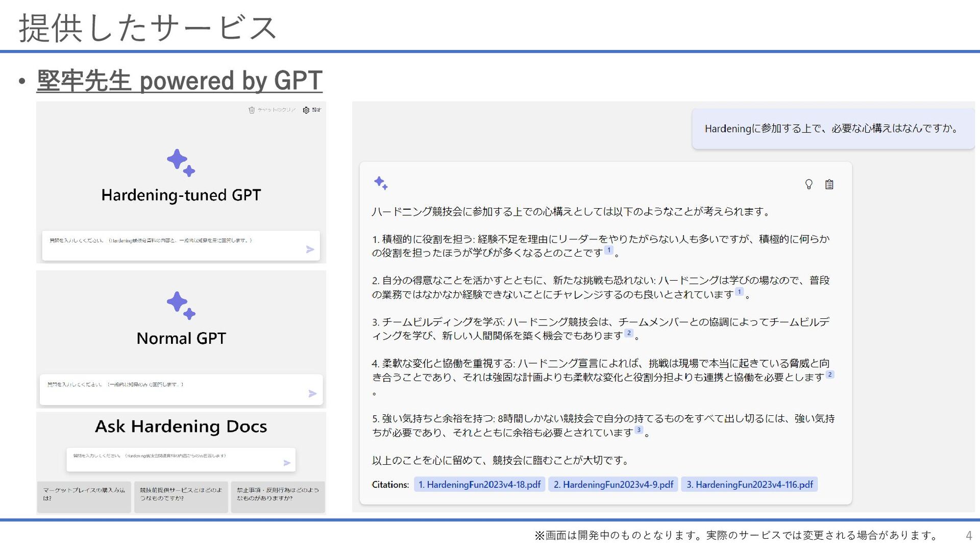The image size is (980, 551).
Task: Send the Hardening-tuned GPT message arrow
Action: [x=310, y=249]
